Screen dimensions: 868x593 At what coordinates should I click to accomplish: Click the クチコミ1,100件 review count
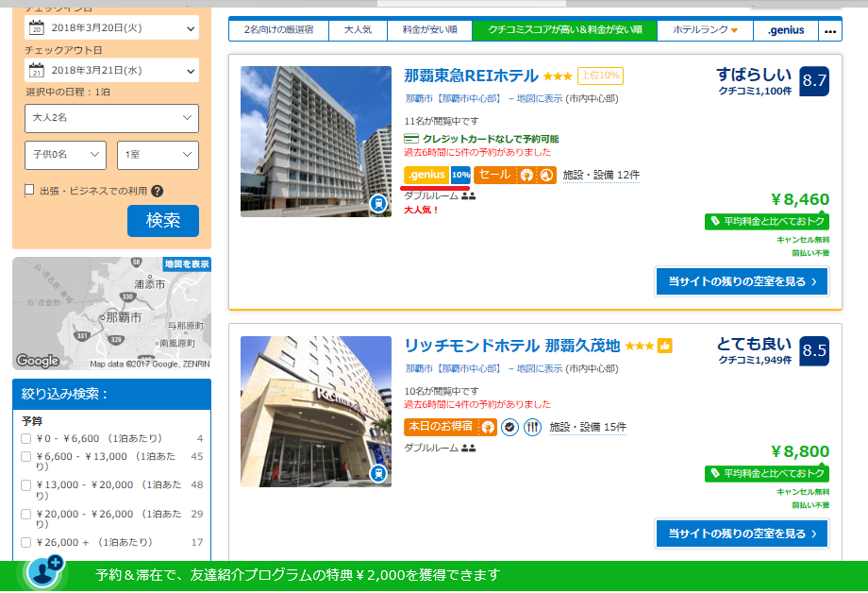tap(755, 92)
